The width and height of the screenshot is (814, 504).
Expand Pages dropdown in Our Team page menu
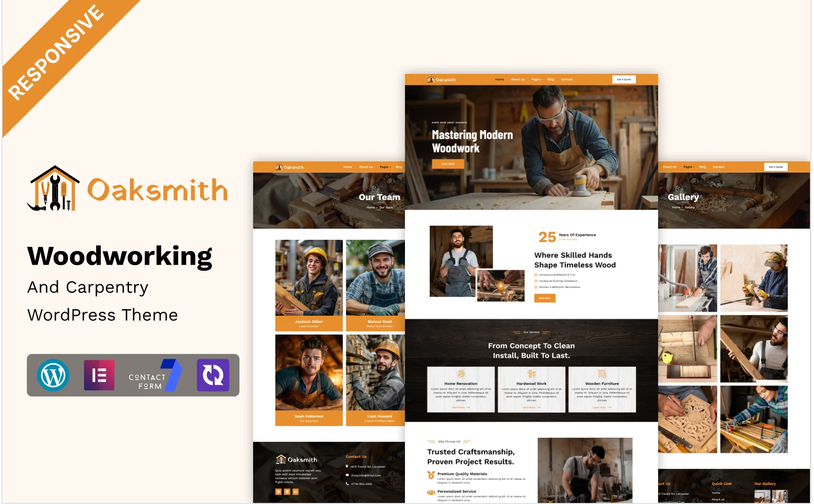point(385,167)
